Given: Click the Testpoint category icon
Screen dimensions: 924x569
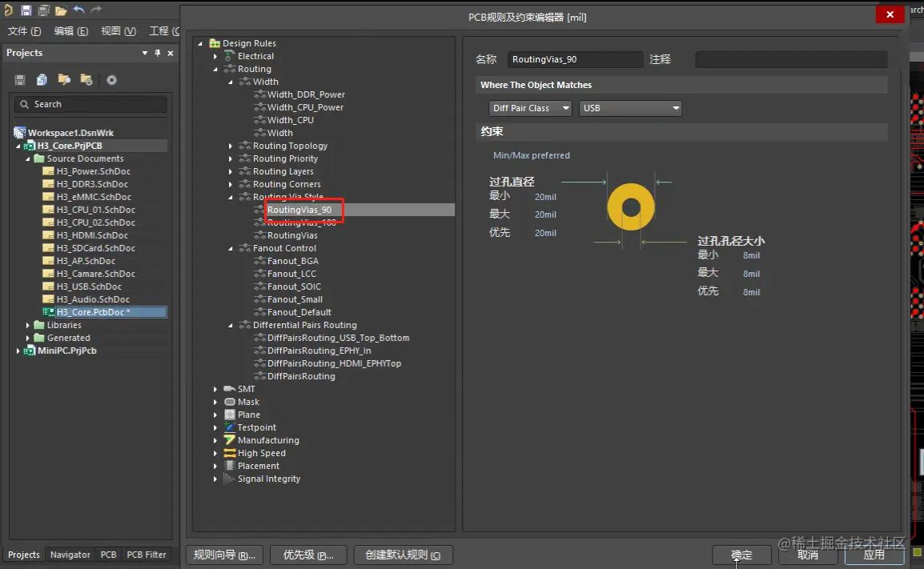Looking at the screenshot, I should tap(230, 427).
